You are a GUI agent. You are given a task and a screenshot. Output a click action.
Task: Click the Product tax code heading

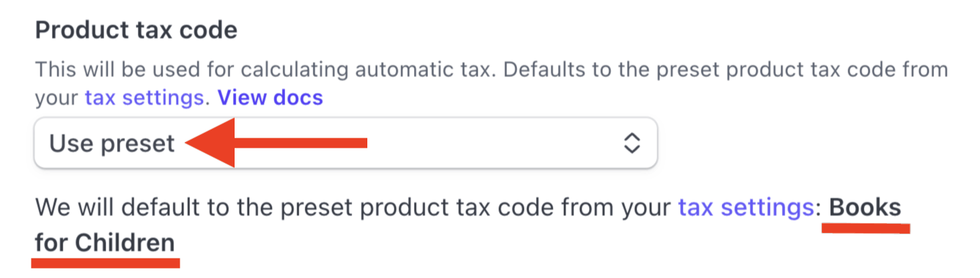(x=136, y=30)
